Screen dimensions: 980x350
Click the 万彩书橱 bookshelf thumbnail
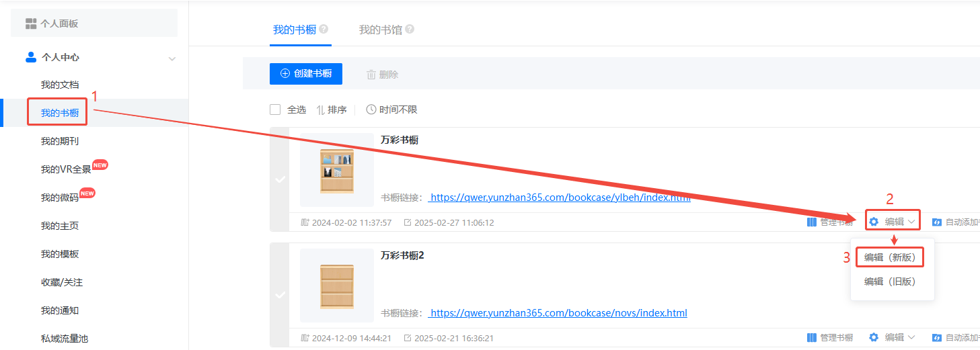[337, 170]
